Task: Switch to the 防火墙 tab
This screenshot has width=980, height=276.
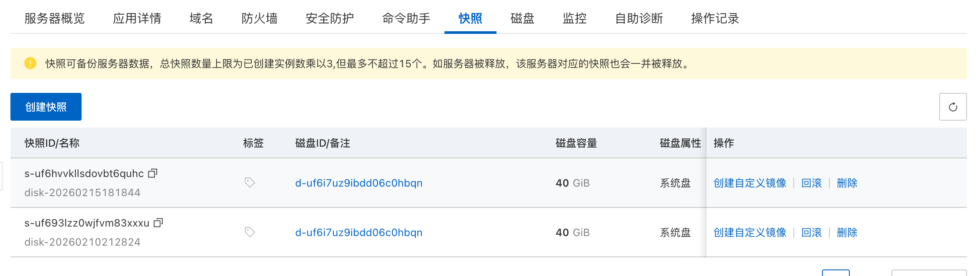Action: 260,18
